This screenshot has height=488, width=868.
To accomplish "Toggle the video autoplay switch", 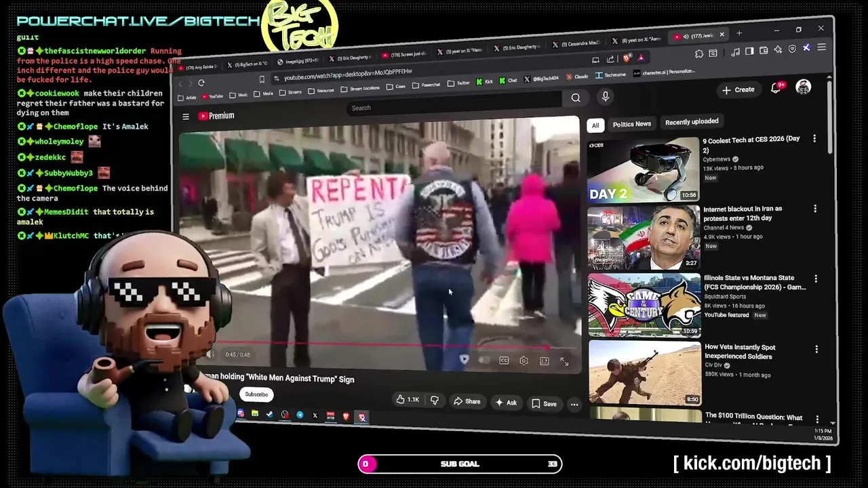I will [484, 360].
